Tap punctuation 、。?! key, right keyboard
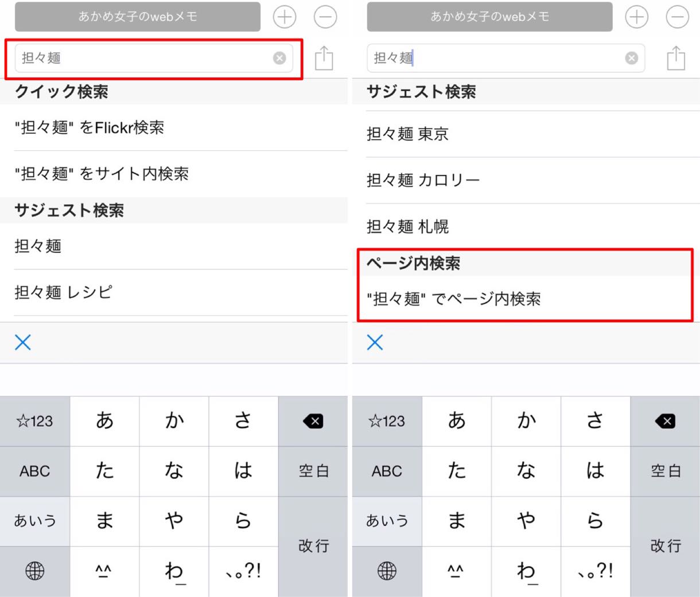This screenshot has height=597, width=700. coord(596,571)
